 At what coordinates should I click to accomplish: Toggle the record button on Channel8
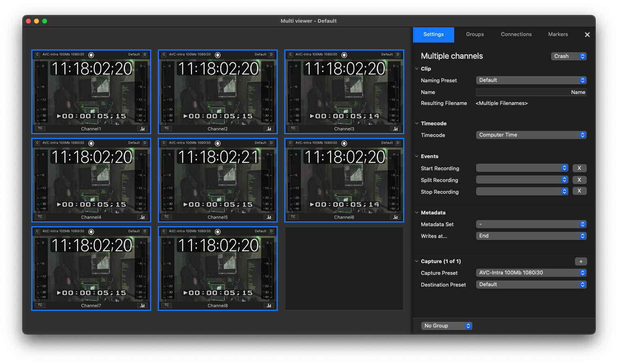218,232
